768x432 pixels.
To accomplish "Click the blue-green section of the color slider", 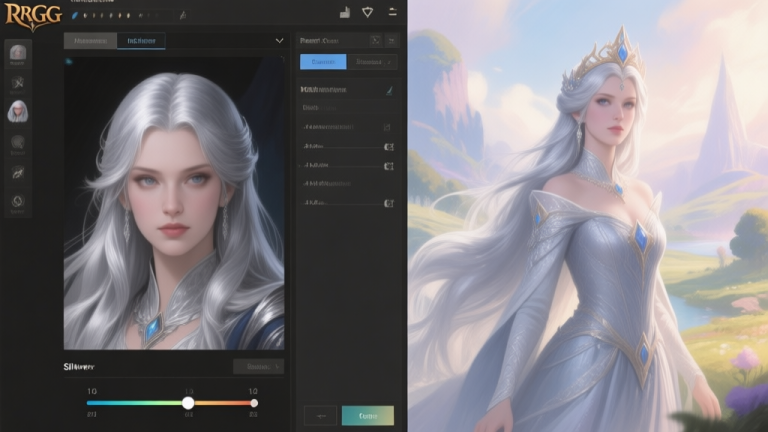I will pos(135,403).
